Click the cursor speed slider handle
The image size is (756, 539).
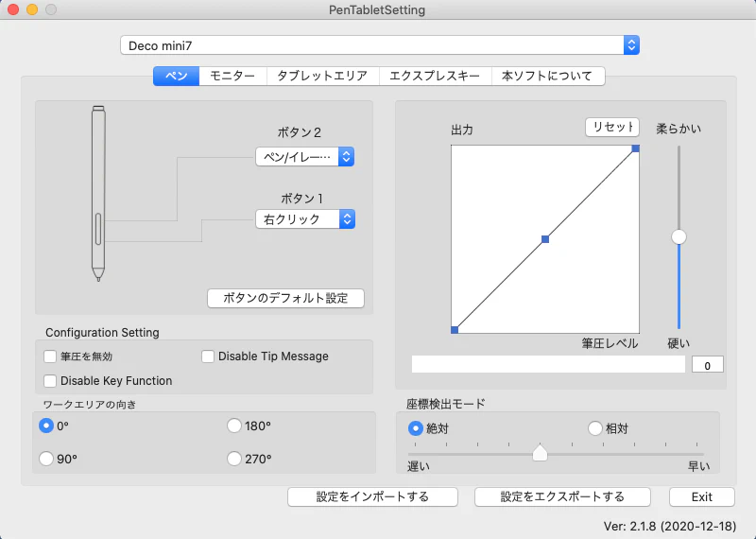tap(540, 453)
